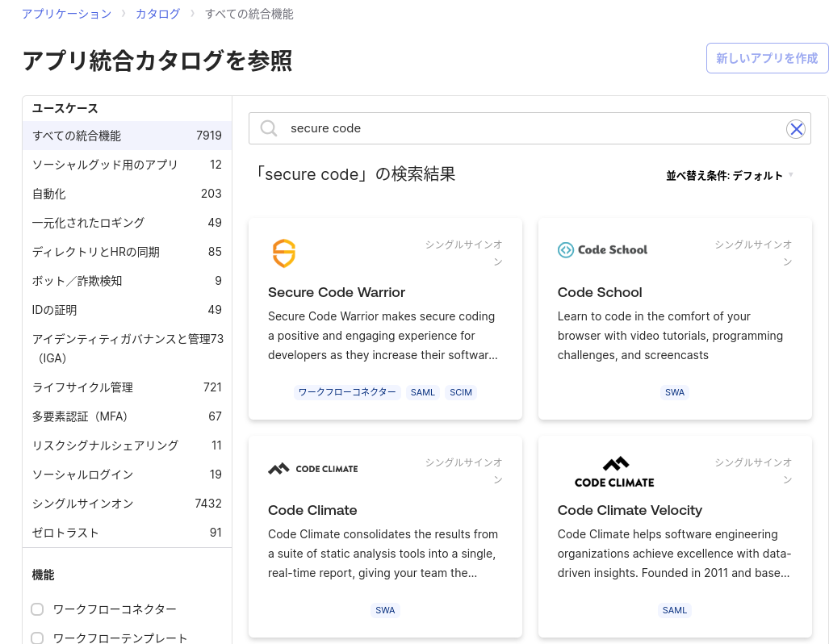Click Secure Code Warrior description text

pyautogui.click(x=383, y=336)
